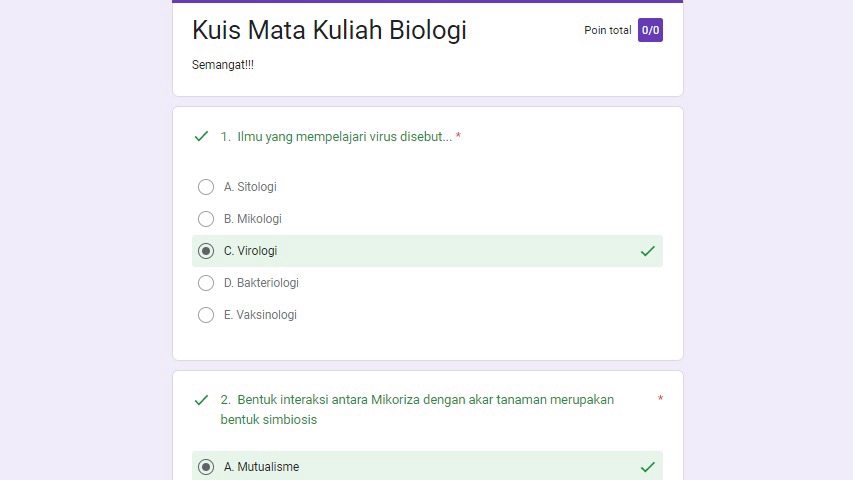Pick the D. Bakteriologi radio circle
Image resolution: width=853 pixels, height=480 pixels.
coord(206,283)
